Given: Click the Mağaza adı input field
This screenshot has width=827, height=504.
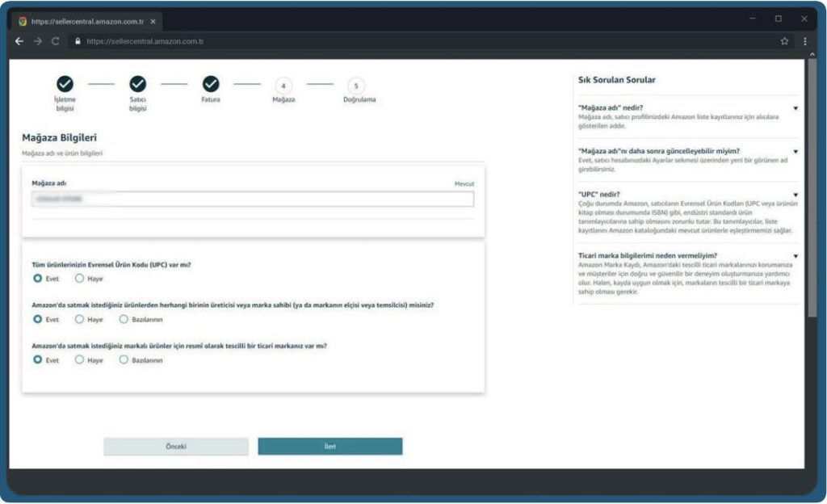Looking at the screenshot, I should (x=253, y=199).
